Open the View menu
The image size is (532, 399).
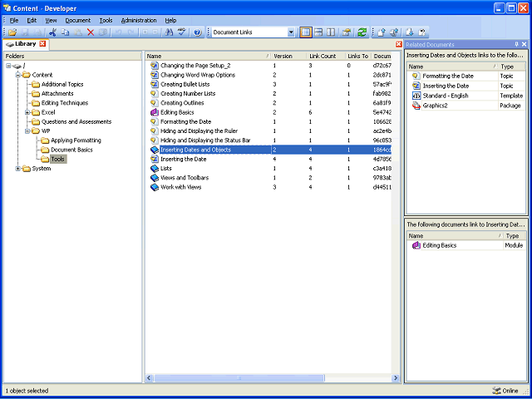pos(51,20)
